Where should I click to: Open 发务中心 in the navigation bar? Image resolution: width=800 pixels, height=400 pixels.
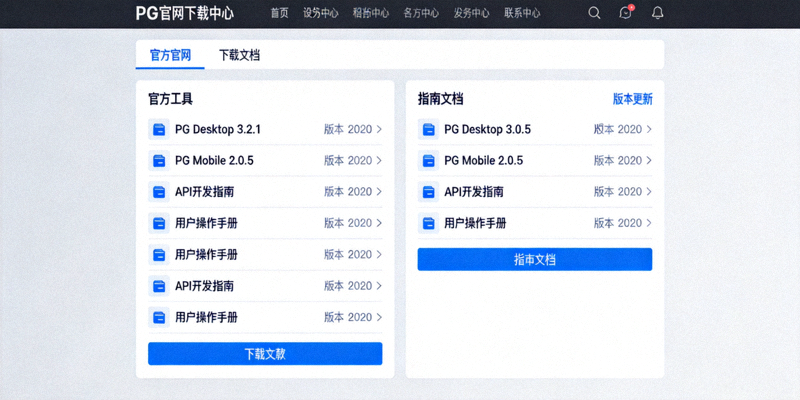click(471, 13)
